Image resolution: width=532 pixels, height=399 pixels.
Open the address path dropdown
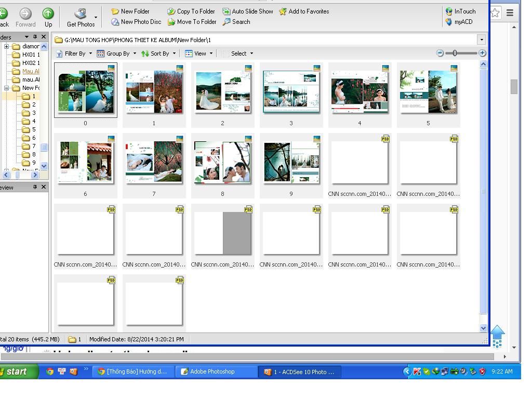[x=482, y=39]
